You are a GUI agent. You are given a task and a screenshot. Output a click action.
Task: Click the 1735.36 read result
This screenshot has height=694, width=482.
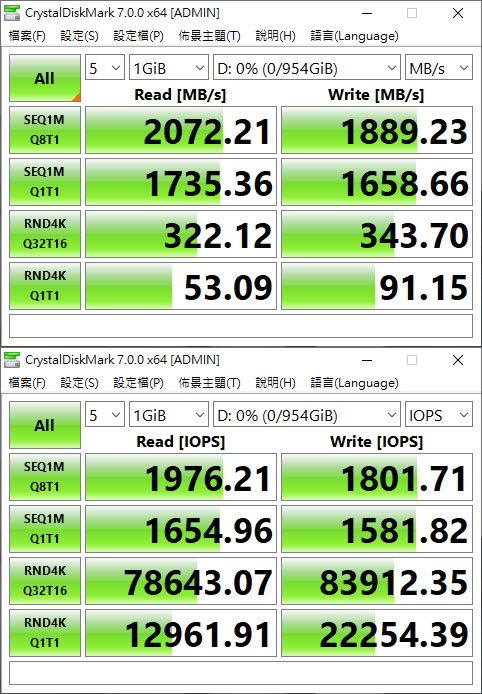[x=181, y=182]
